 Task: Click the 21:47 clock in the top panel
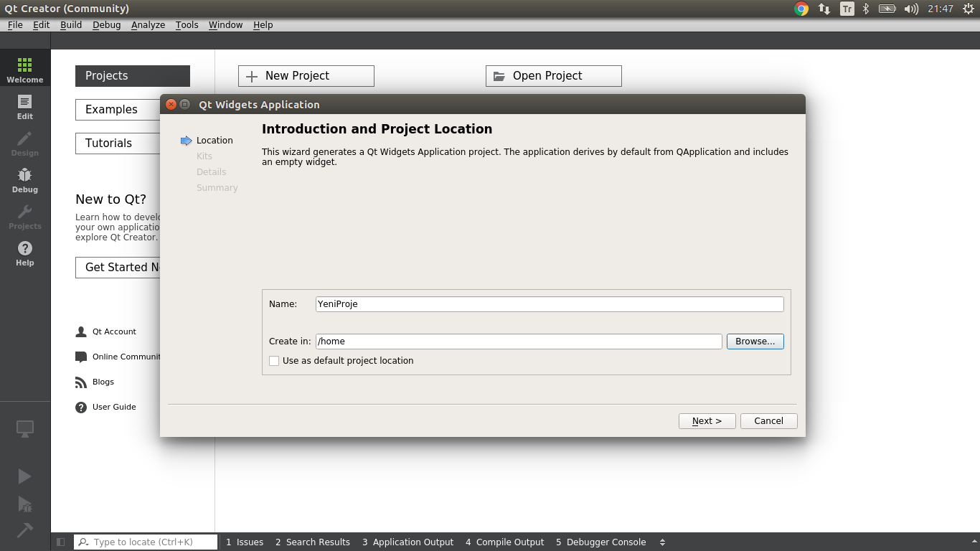(940, 9)
